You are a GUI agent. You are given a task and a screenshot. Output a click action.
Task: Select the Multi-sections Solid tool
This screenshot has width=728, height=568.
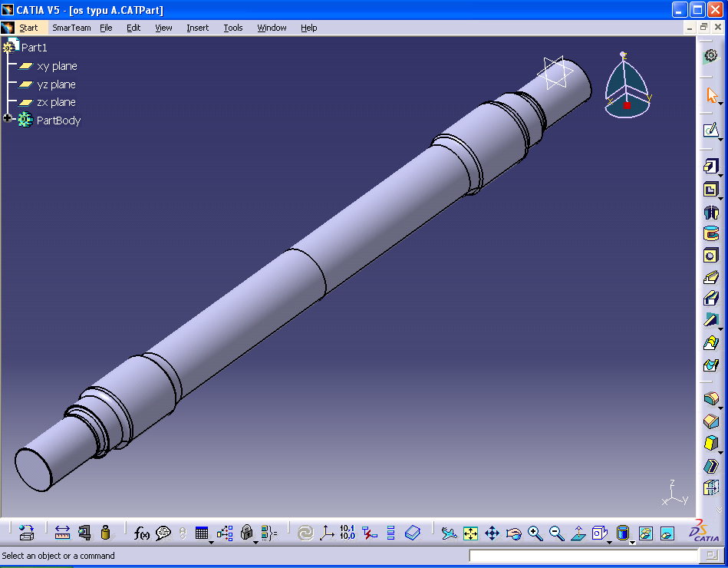pyautogui.click(x=711, y=343)
